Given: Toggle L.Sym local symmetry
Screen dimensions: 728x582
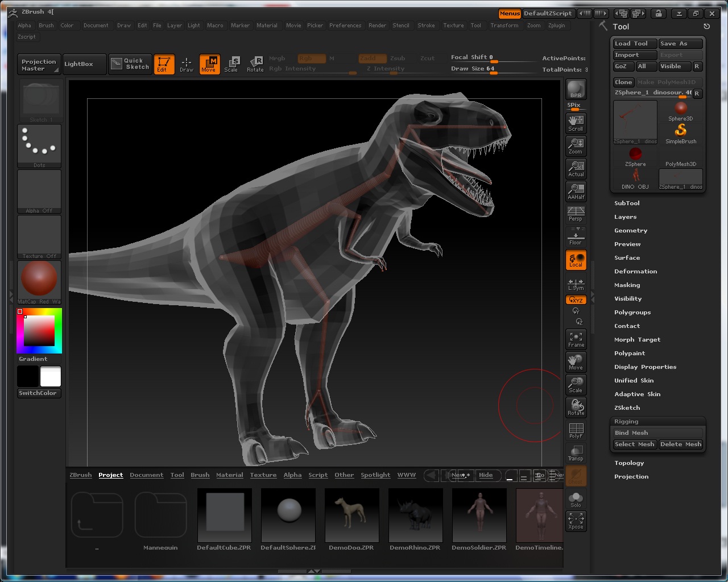Looking at the screenshot, I should pyautogui.click(x=576, y=284).
